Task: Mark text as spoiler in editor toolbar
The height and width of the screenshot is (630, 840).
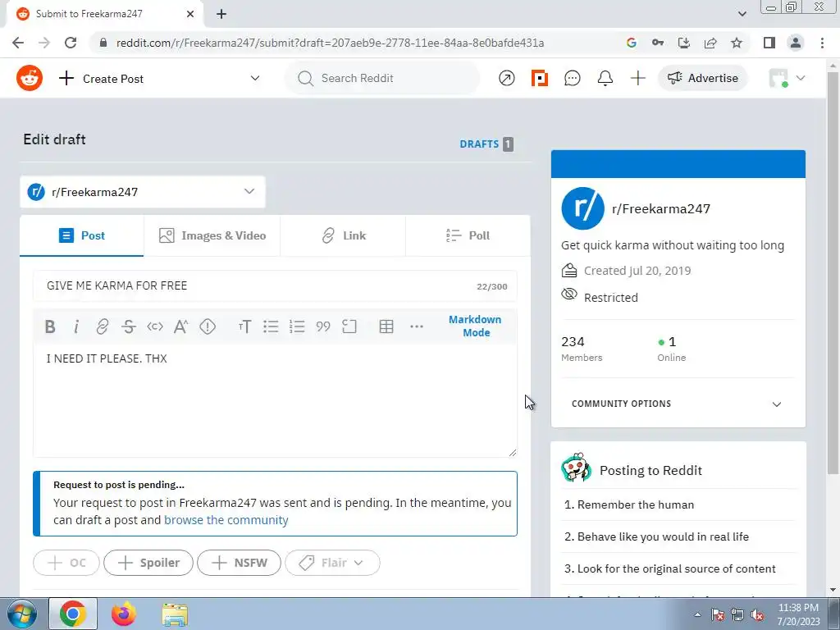Action: click(208, 326)
